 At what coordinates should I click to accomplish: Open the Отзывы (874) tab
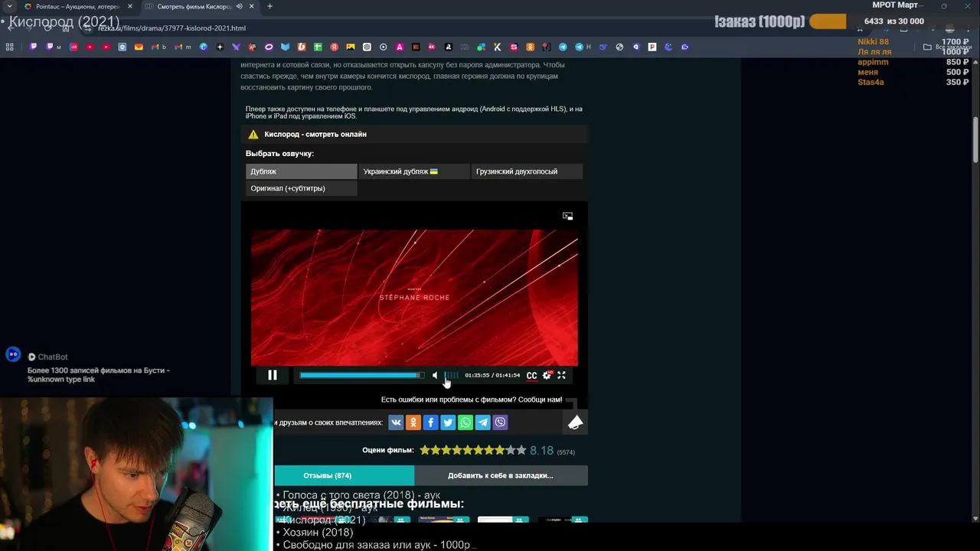point(344,475)
